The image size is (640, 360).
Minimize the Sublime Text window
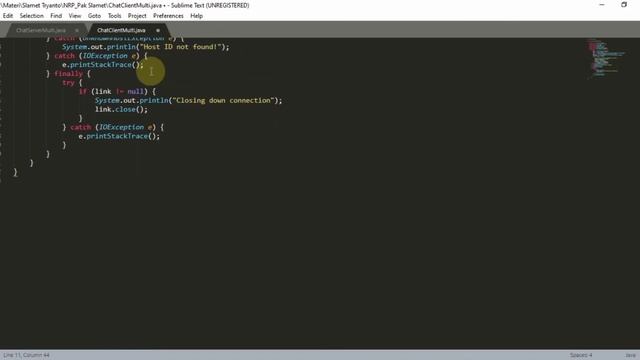coord(602,5)
